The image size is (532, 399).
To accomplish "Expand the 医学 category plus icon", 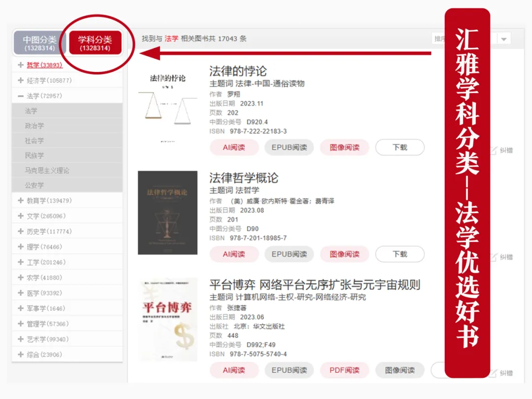I will pyautogui.click(x=21, y=293).
